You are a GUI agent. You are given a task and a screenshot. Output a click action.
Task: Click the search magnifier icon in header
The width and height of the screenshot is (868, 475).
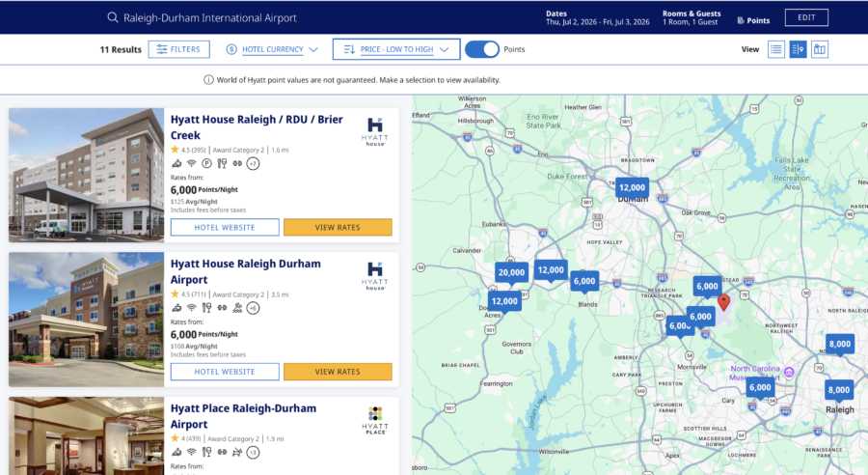click(x=113, y=17)
